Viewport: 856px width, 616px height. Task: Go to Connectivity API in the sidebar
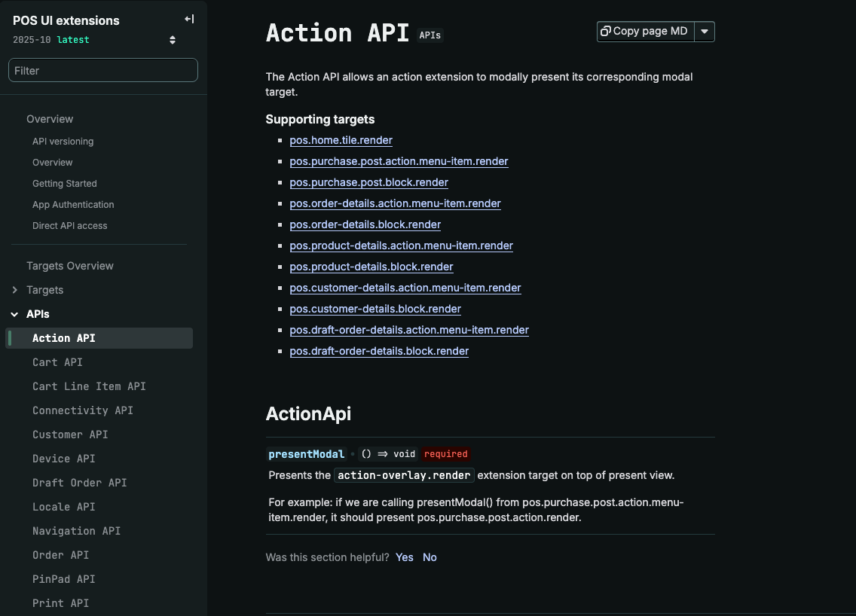pos(82,410)
